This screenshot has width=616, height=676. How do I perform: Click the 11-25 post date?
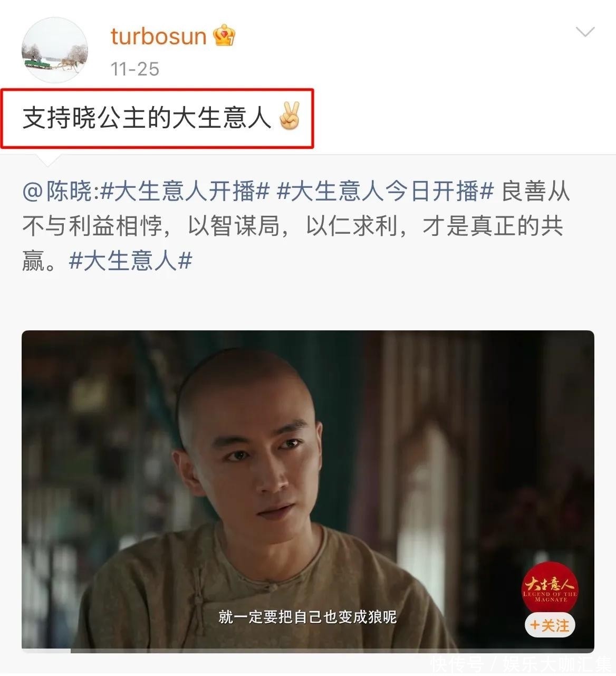pyautogui.click(x=135, y=69)
